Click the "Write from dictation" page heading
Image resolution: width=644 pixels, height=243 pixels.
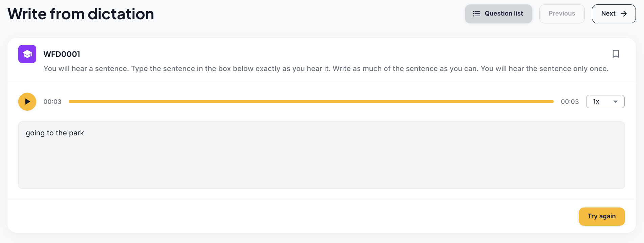pyautogui.click(x=81, y=14)
